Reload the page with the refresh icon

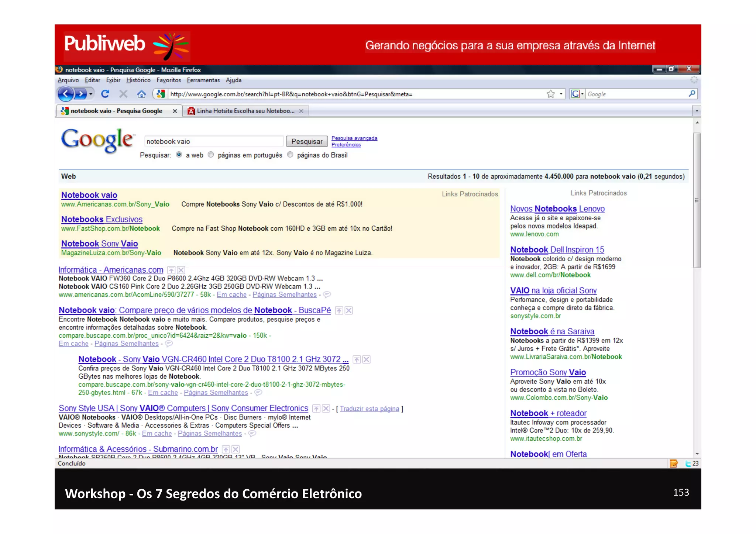pyautogui.click(x=105, y=94)
